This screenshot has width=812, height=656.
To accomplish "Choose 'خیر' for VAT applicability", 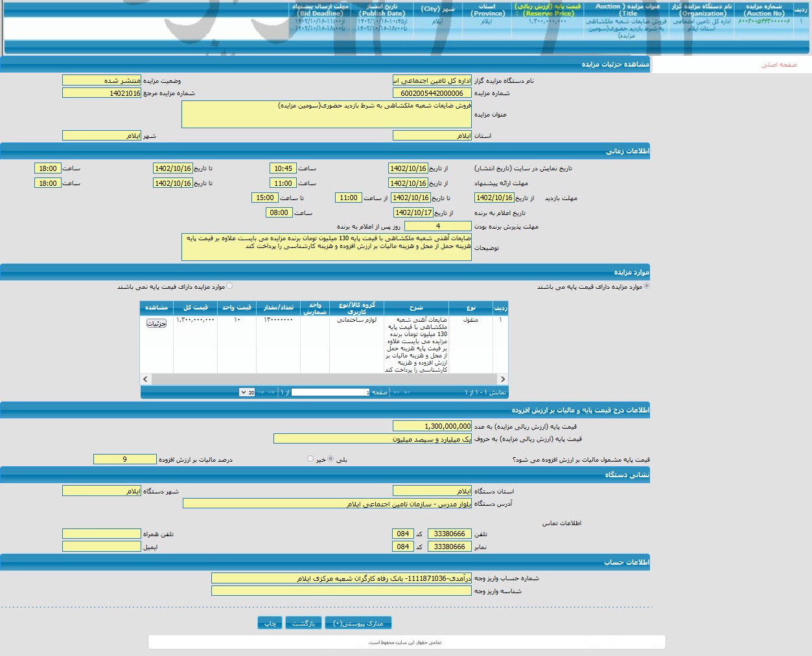I will pos(310,458).
